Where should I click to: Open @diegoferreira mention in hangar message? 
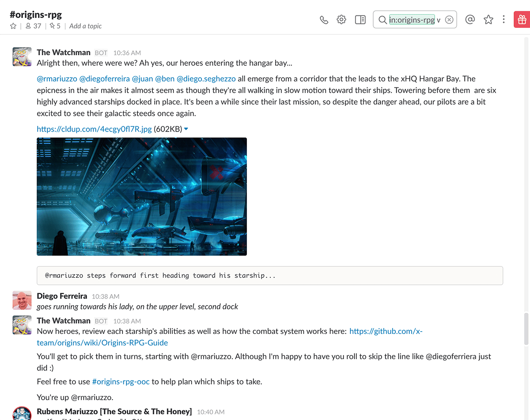[105, 79]
